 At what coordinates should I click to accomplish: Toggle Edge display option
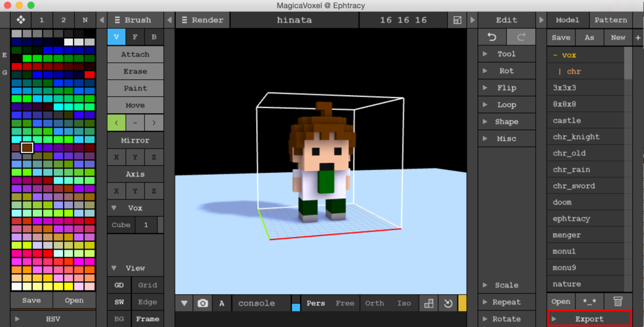[x=147, y=302]
